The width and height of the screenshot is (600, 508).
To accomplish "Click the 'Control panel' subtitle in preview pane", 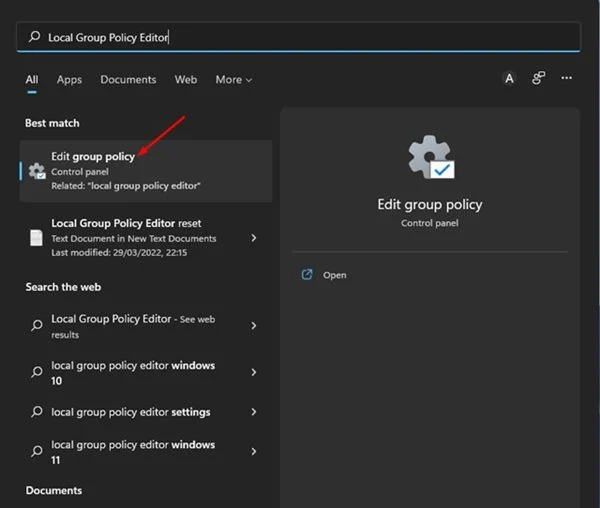I will [x=430, y=223].
